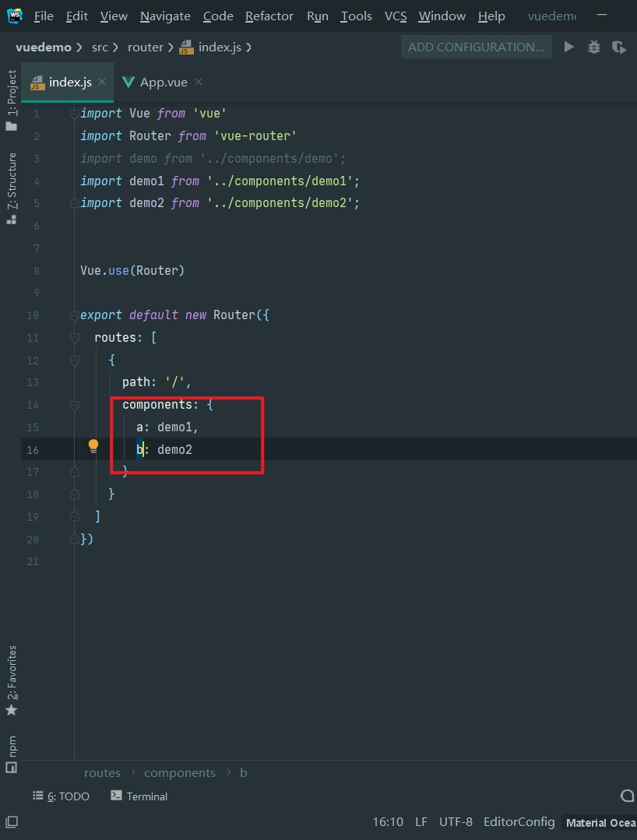Screen dimensions: 637x840
Task: Open the npm tool window
Action: pos(11,754)
